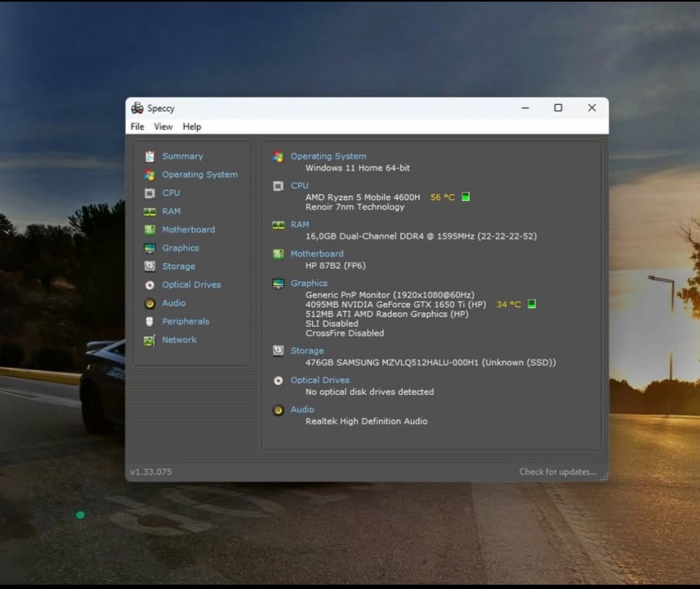Click the '16,0GB Dual-Channel DDR4' RAM line
The image size is (700, 589).
point(421,236)
